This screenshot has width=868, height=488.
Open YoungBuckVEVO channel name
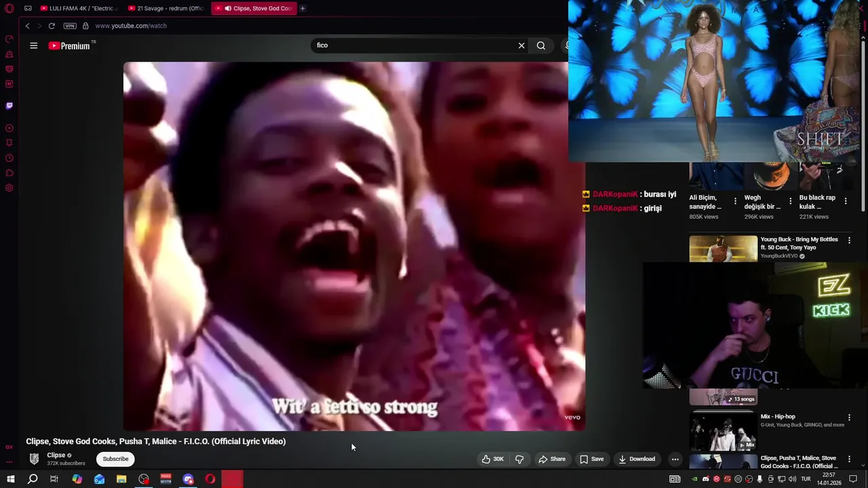point(779,256)
